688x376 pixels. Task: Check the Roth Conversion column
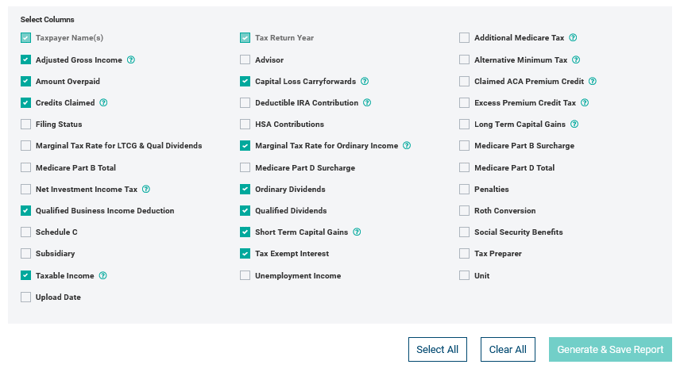click(x=464, y=211)
